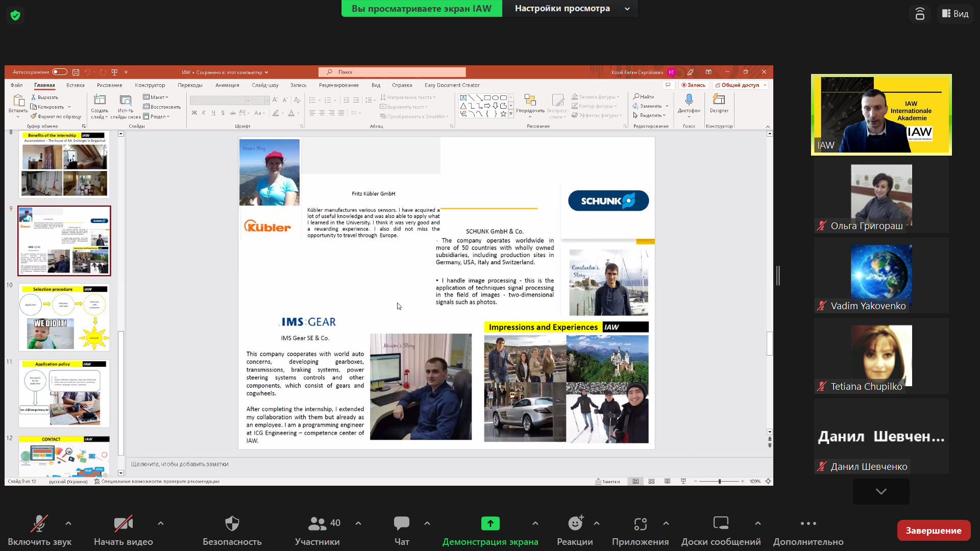The width and height of the screenshot is (980, 551).
Task: Click Исп-ть слайды снова reuse slides icon
Action: (126, 100)
